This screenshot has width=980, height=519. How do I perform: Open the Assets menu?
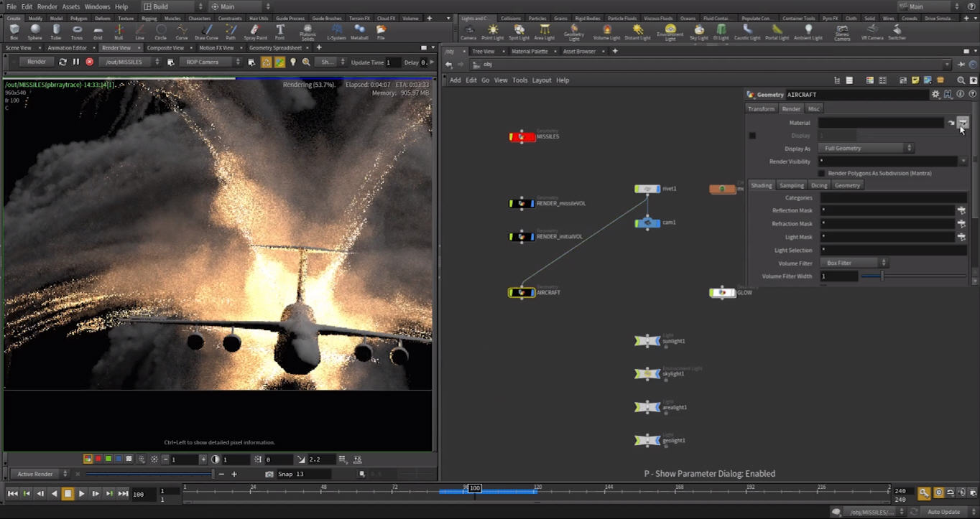pos(70,6)
